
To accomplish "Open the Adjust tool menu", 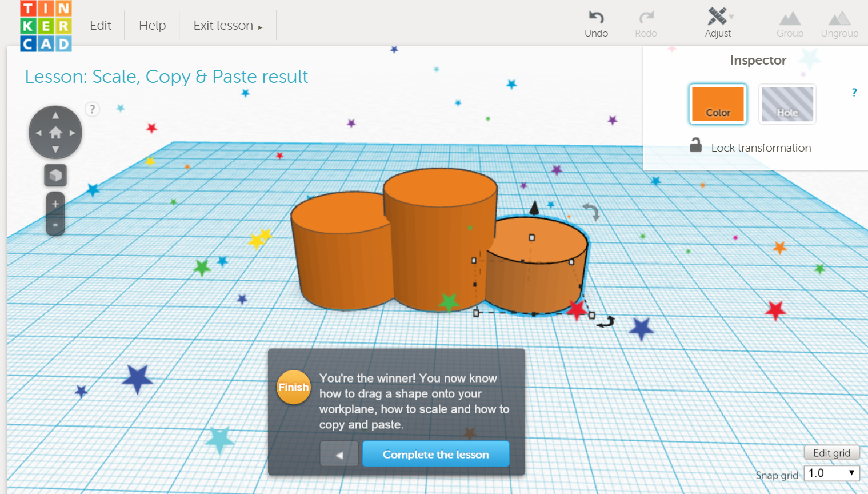I will point(718,23).
